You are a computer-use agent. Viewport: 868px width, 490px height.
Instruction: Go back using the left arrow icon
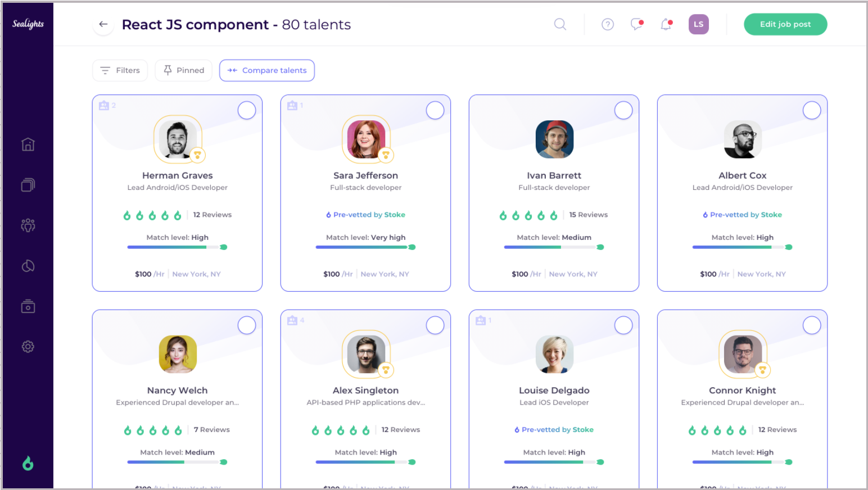pyautogui.click(x=103, y=24)
